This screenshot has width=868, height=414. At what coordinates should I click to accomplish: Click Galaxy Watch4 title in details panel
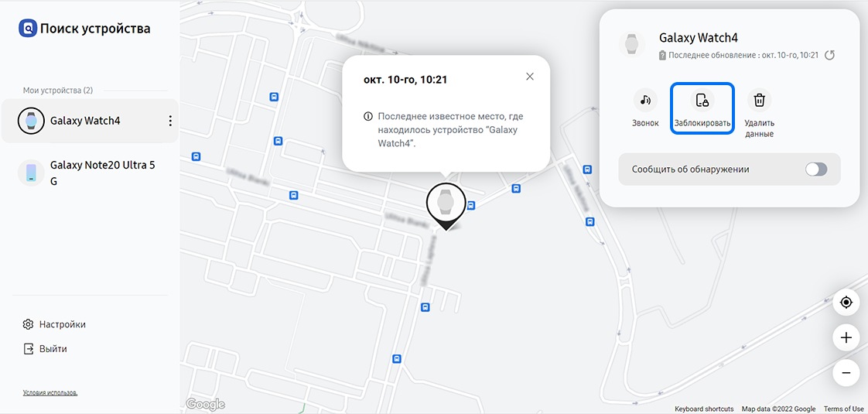(698, 38)
